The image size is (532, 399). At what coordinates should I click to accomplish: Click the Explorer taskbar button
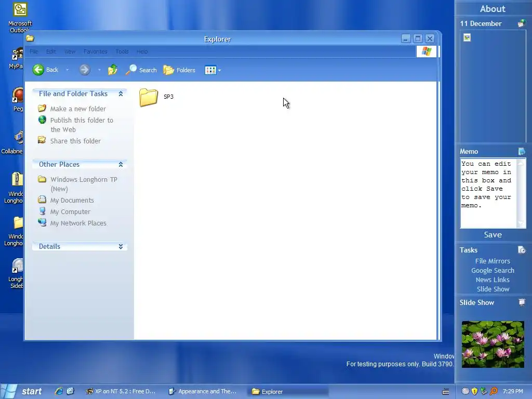(x=288, y=392)
